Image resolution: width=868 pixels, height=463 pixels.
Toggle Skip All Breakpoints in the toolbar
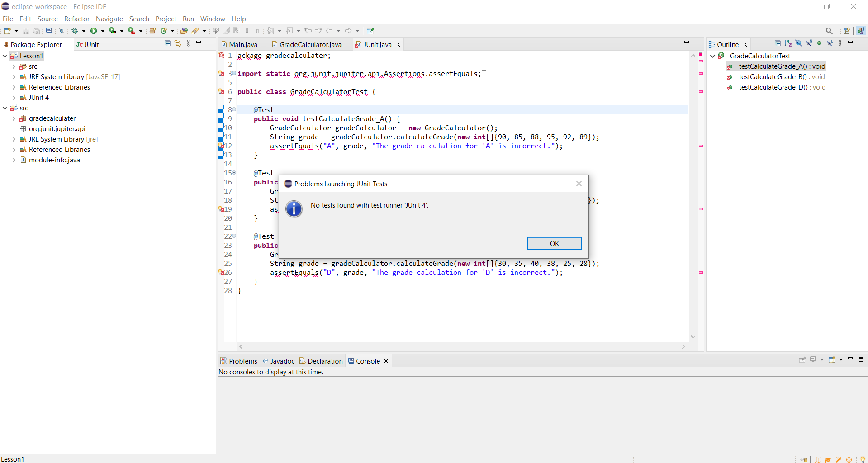click(x=62, y=31)
